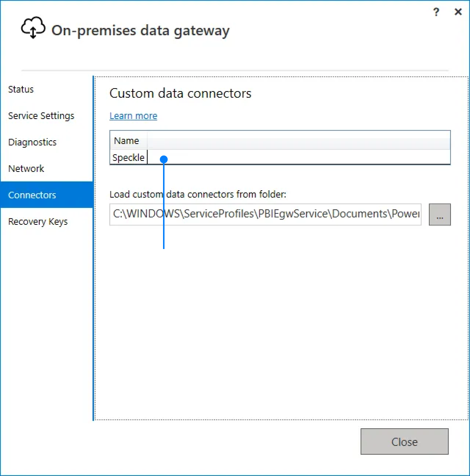The width and height of the screenshot is (470, 476).
Task: Click the Close button
Action: [x=404, y=441]
